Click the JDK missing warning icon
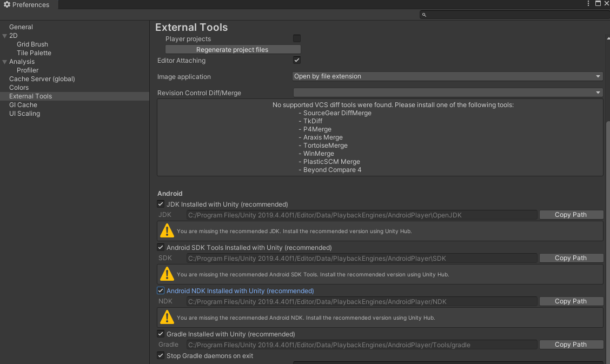The width and height of the screenshot is (610, 364). pyautogui.click(x=167, y=231)
